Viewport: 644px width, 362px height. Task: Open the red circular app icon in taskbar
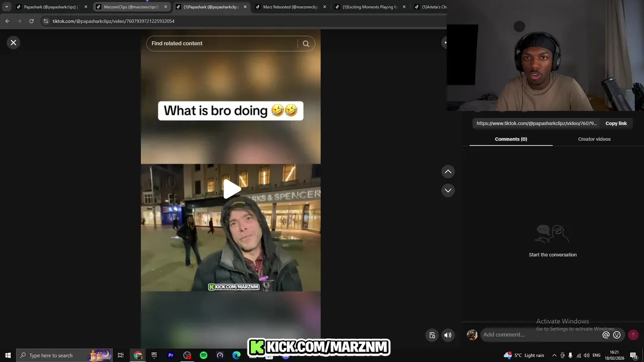click(187, 355)
